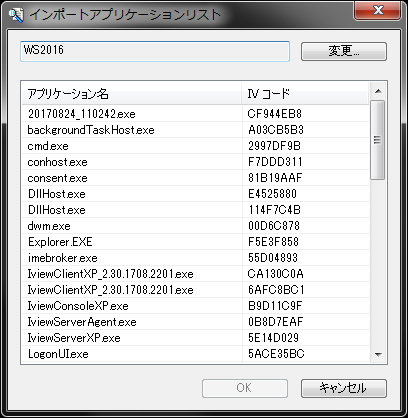Sort by アプリケーション名 column header

132,94
